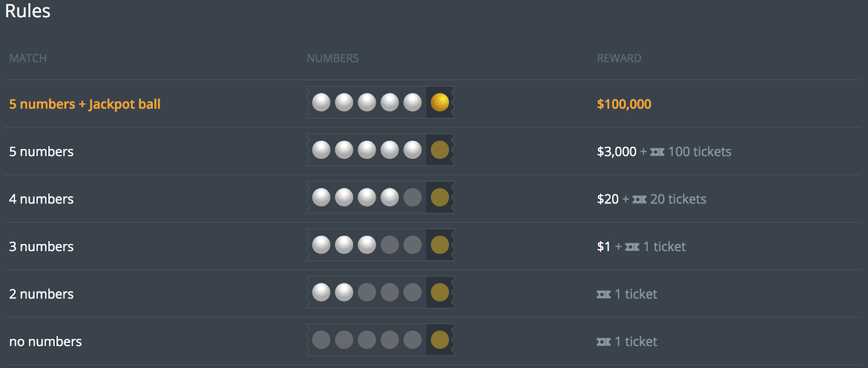Image resolution: width=868 pixels, height=368 pixels.
Task: Click the Rules heading
Action: tap(28, 11)
